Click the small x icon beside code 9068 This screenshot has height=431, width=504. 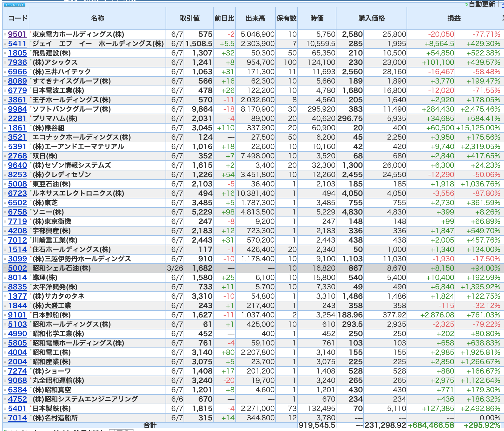pos(5,381)
